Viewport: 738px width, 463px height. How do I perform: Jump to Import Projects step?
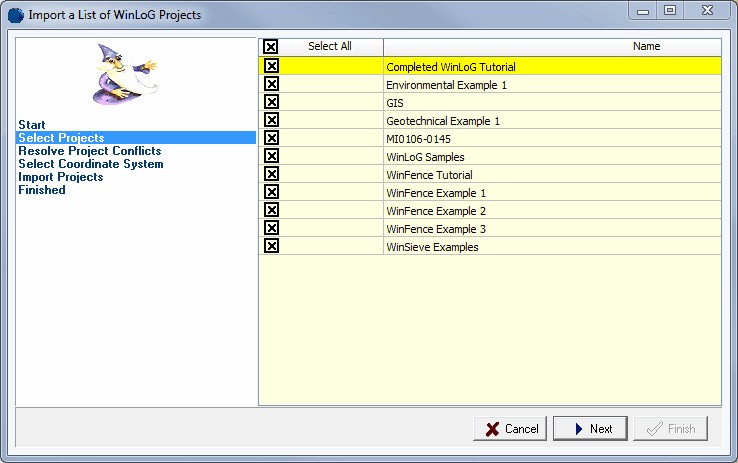coord(60,177)
